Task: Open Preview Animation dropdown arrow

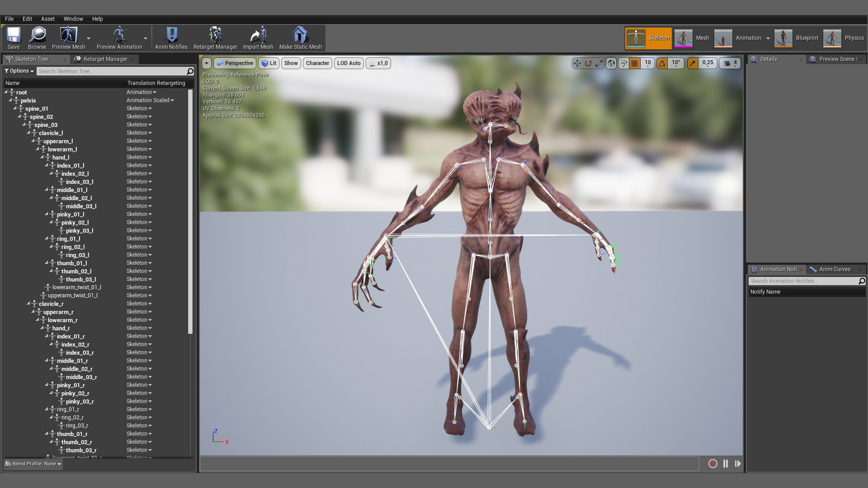Action: coord(146,38)
